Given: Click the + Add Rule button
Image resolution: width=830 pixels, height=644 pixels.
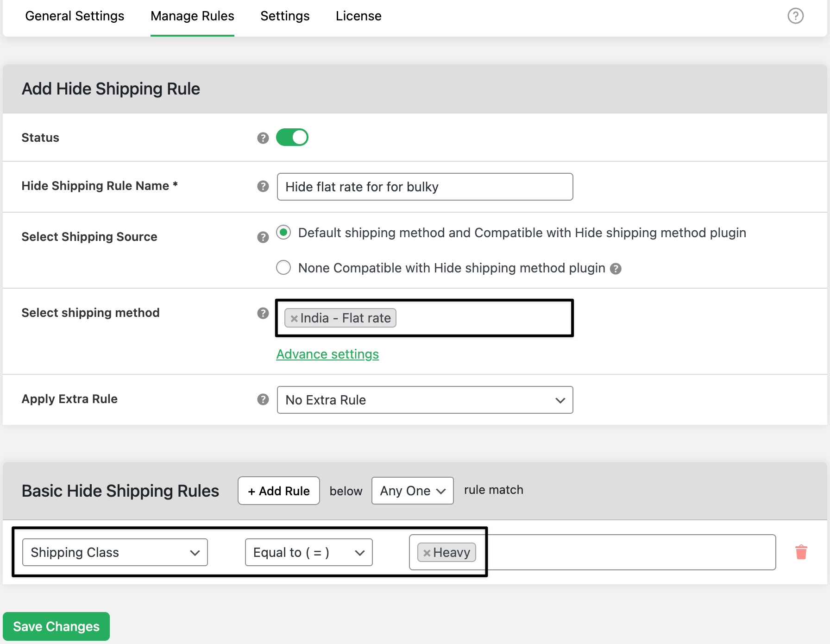Looking at the screenshot, I should pyautogui.click(x=279, y=491).
